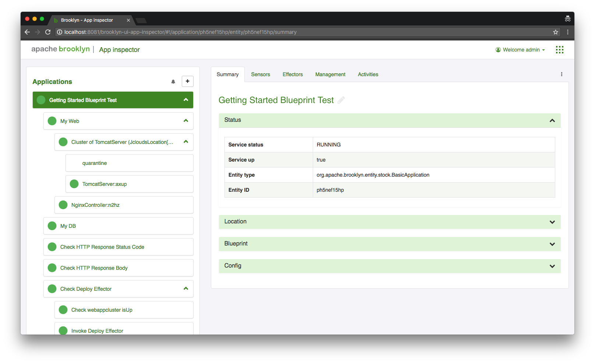Bookmark page with the star icon
Screen dimensions: 595x364
[555, 32]
